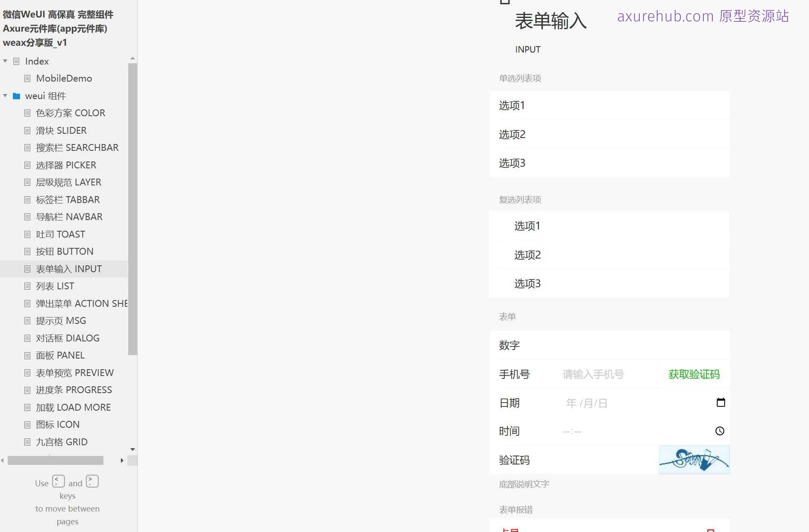Click the 请输入手机号 input field
Image resolution: width=809 pixels, height=532 pixels.
(593, 374)
